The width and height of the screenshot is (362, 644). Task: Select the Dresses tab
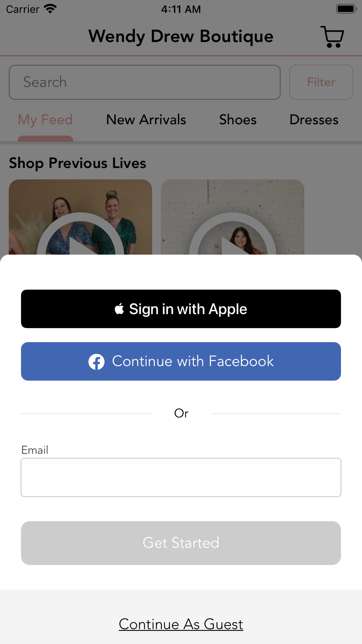[314, 120]
